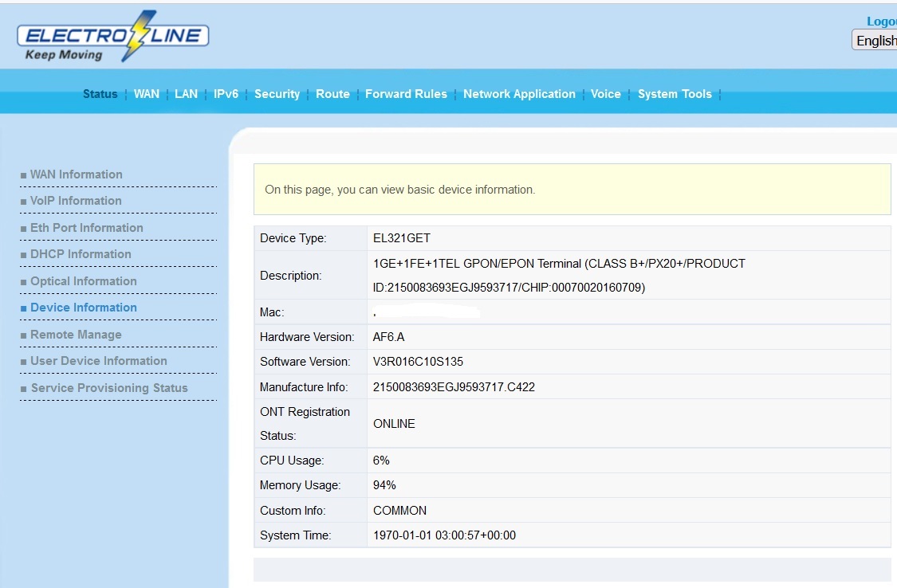Image resolution: width=897 pixels, height=588 pixels.
Task: Open Remote Manage page
Action: click(x=76, y=335)
